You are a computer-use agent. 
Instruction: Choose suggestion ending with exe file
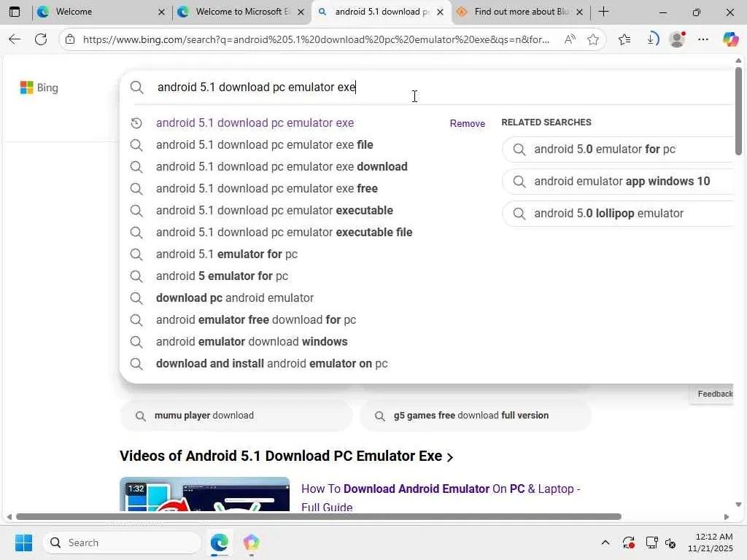click(x=264, y=145)
